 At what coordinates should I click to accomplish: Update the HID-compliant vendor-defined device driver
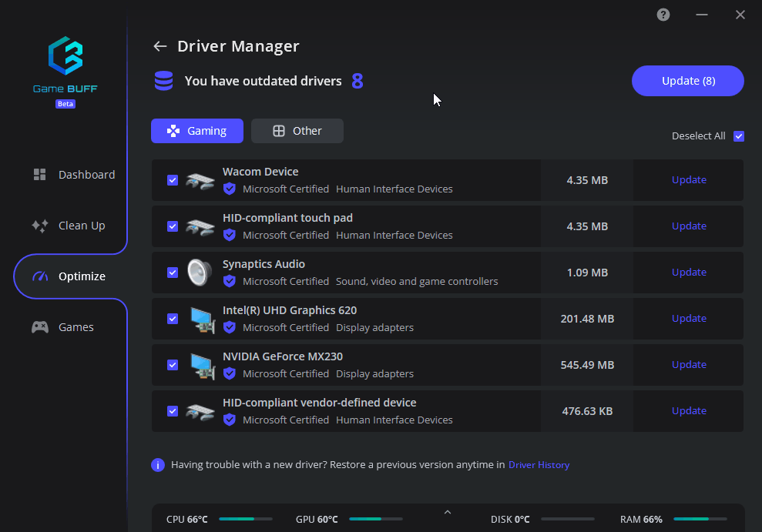pos(689,410)
